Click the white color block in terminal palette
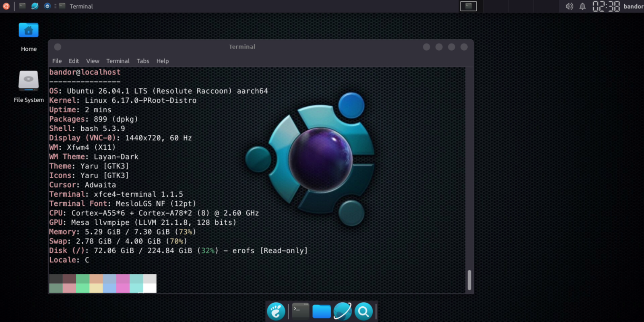Viewport: 644px width, 322px height. pos(150,288)
